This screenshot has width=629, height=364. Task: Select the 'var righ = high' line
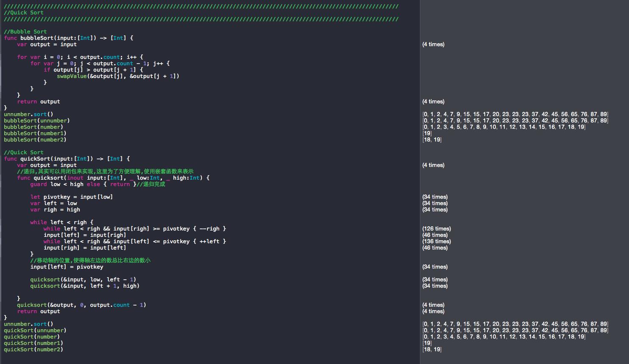(x=55, y=210)
